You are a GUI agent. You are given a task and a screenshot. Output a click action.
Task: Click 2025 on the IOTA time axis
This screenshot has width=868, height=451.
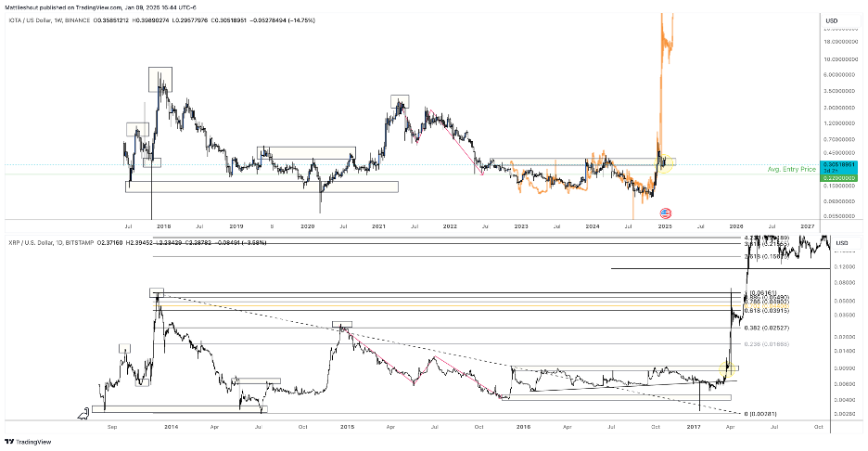tap(665, 226)
